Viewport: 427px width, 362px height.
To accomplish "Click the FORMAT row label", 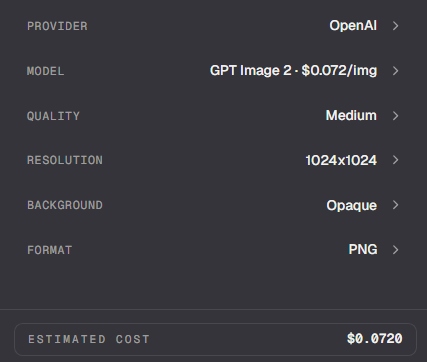I will coord(50,250).
